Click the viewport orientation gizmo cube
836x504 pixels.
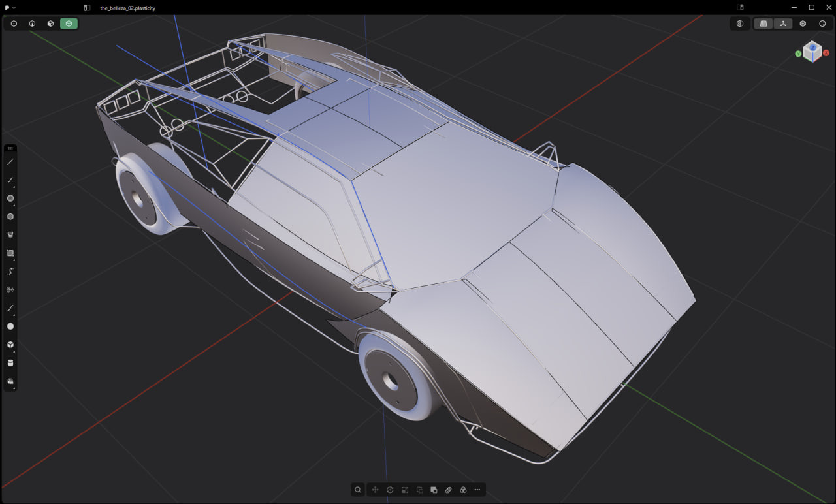[x=812, y=51]
